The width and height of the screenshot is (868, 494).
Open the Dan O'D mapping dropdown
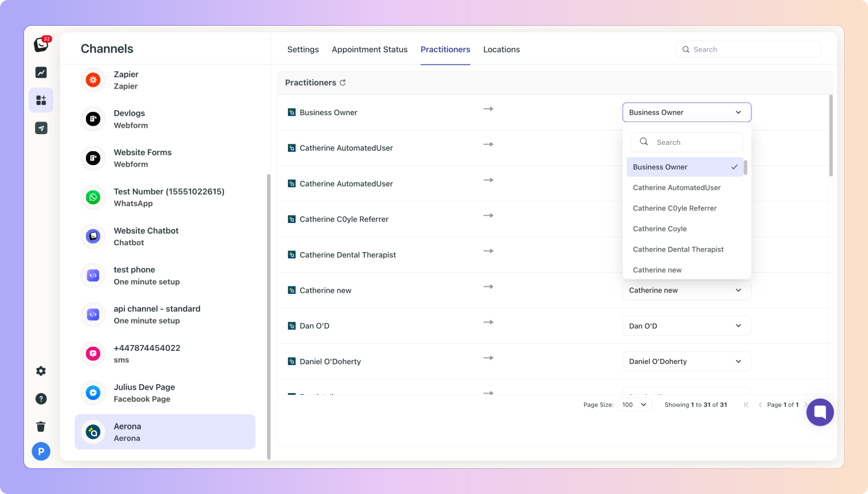click(686, 326)
